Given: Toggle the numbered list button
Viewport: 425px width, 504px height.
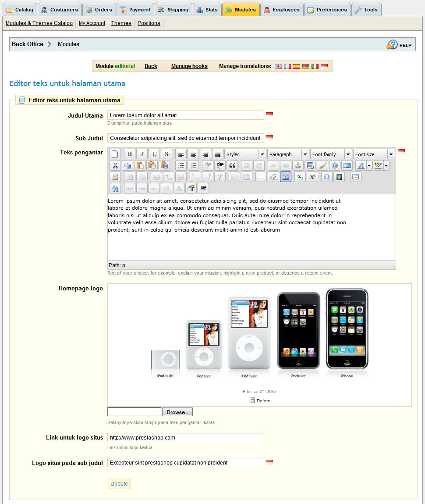Looking at the screenshot, I should click(193, 165).
